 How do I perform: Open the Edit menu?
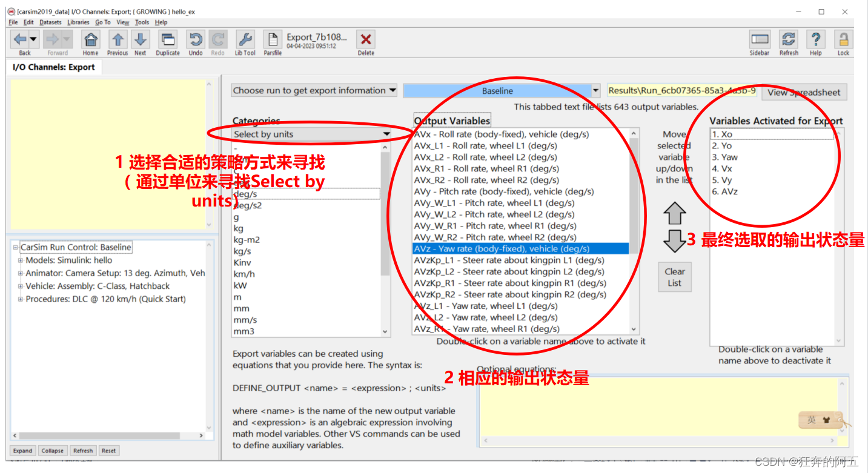coord(28,22)
